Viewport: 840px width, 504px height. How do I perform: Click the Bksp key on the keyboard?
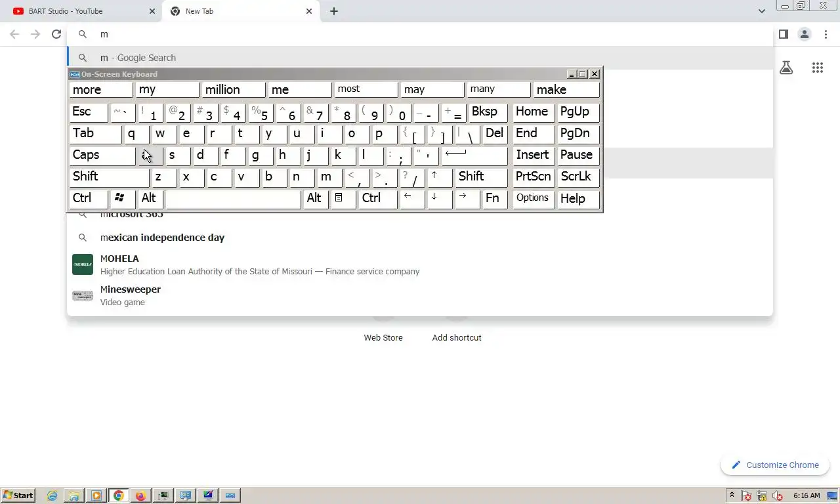[488, 112]
